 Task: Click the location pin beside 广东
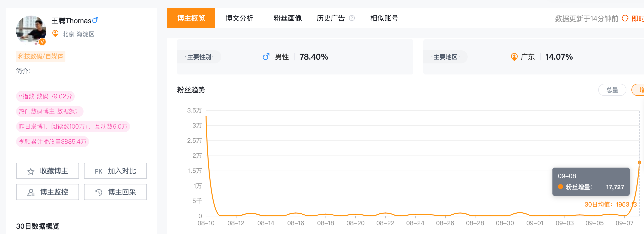514,57
